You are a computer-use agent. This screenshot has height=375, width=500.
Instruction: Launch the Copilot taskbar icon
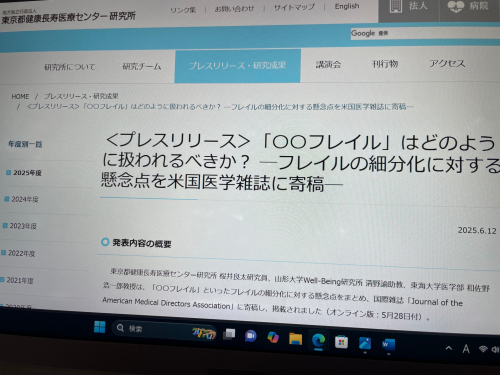coord(273,338)
